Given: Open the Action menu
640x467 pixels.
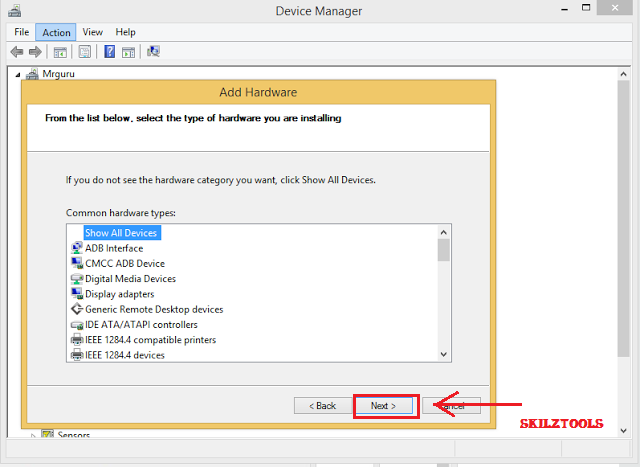Looking at the screenshot, I should (x=56, y=32).
